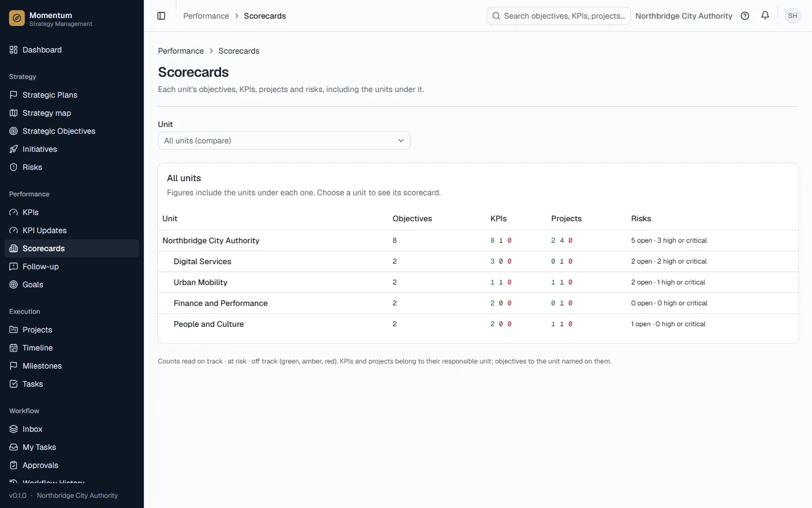Click '1 open · 0 high or critical' risks text

click(x=668, y=324)
